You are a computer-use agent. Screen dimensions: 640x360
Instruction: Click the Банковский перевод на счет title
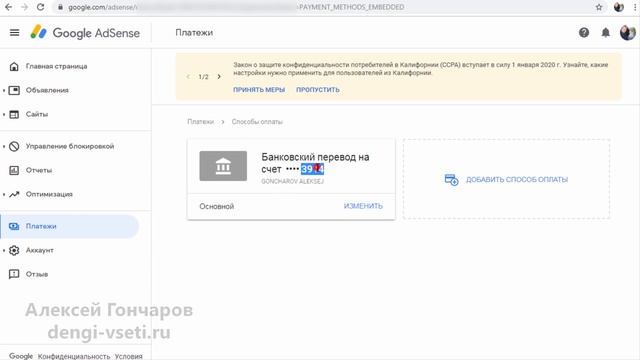coord(315,163)
